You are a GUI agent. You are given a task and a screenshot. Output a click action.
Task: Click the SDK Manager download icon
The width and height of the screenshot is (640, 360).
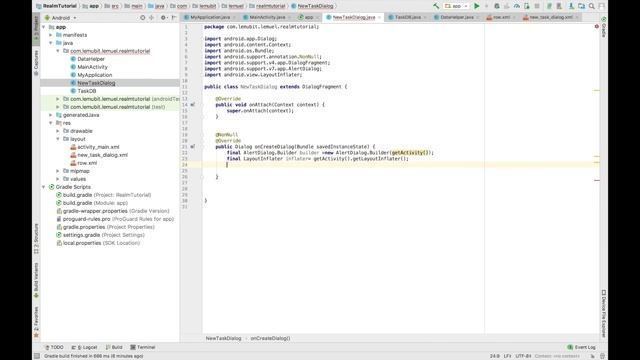click(x=571, y=6)
